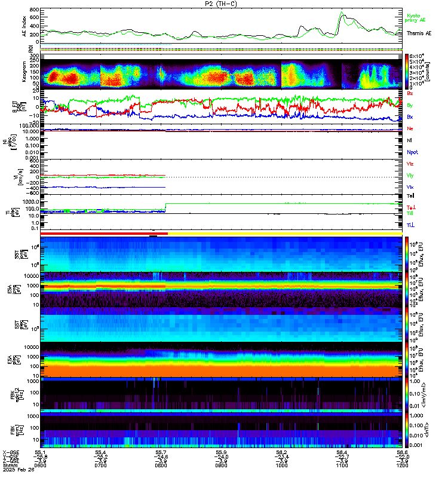Click the "0600" time tick label
Viewport: 448px width, 478px height.
pyautogui.click(x=40, y=465)
